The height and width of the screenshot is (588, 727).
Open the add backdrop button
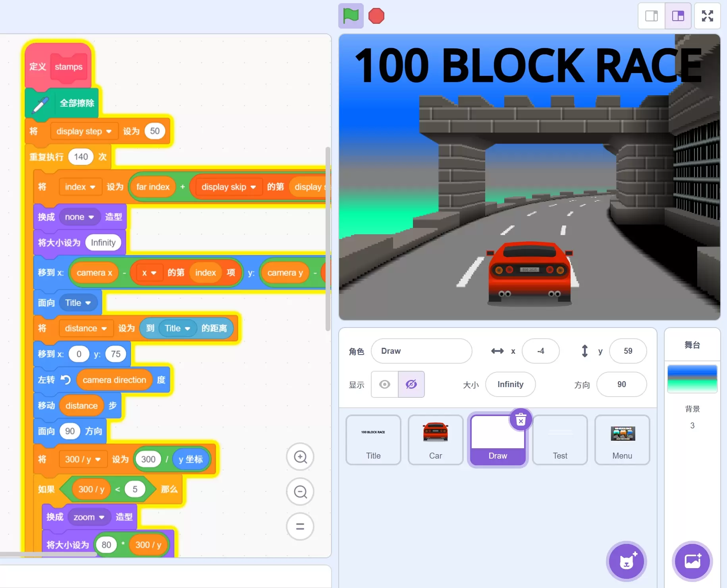point(692,561)
